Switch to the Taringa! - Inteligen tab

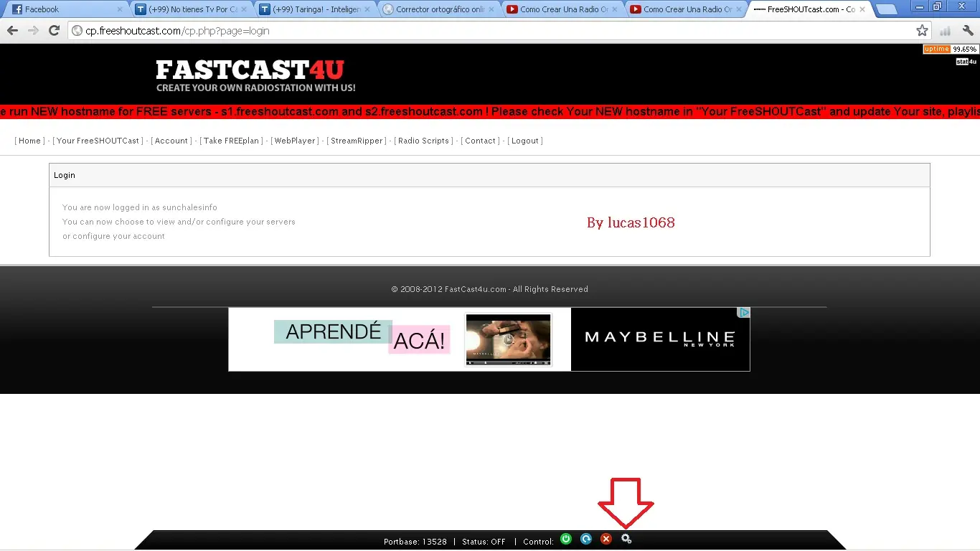click(314, 9)
